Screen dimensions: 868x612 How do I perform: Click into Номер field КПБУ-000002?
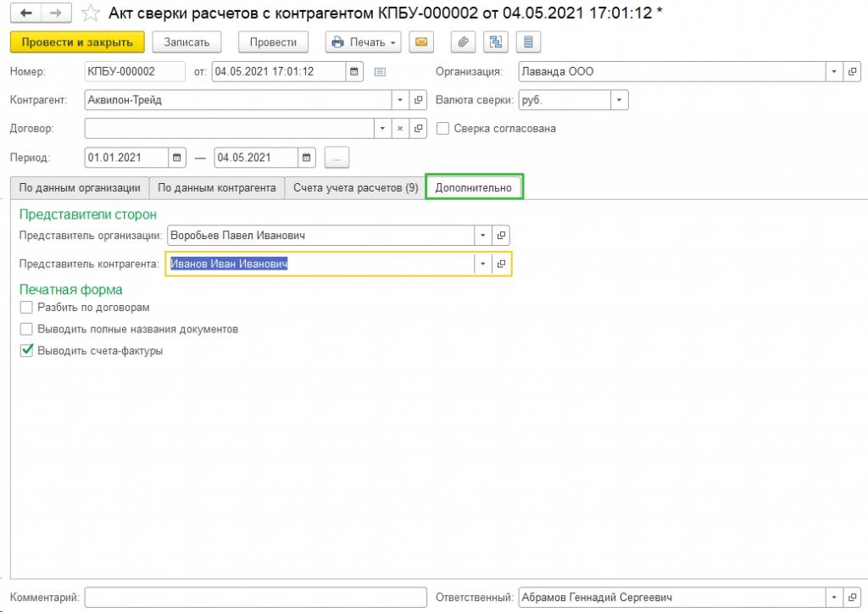coord(135,71)
